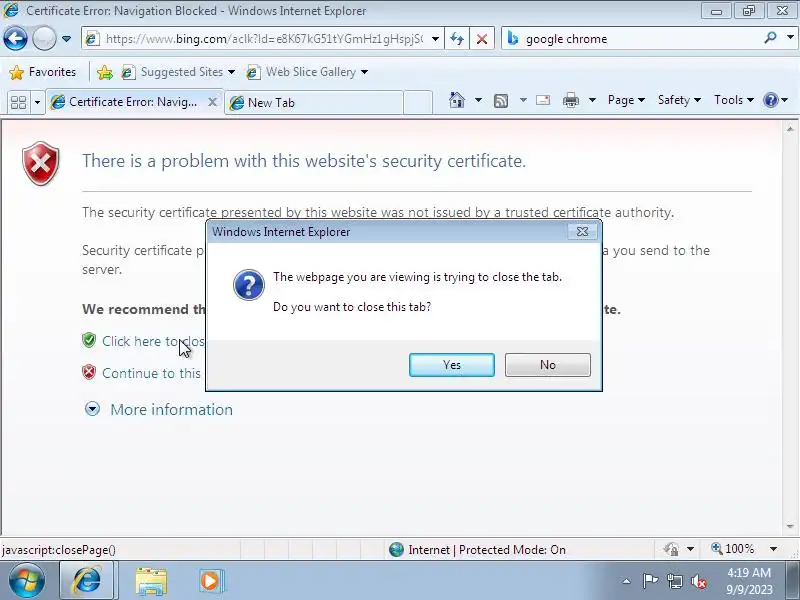Open the Windows Start button
Viewport: 800px width, 600px height.
27,581
